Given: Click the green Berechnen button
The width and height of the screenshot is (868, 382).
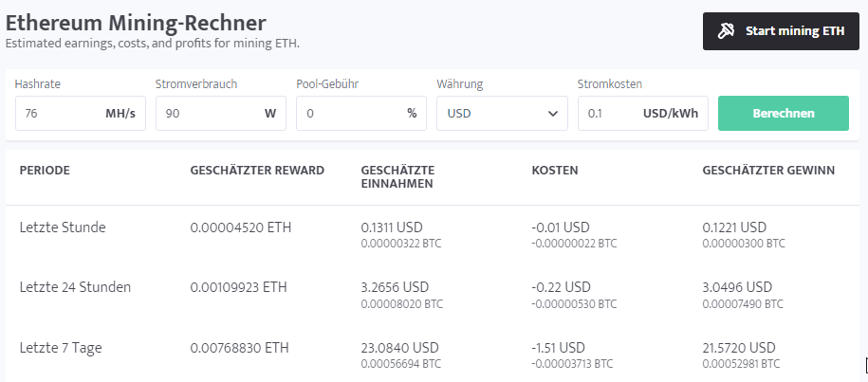Looking at the screenshot, I should tap(784, 114).
